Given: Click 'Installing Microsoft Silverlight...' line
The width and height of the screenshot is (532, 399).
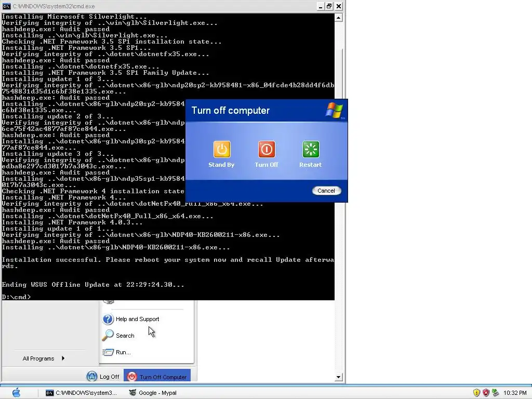Looking at the screenshot, I should pyautogui.click(x=74, y=17).
